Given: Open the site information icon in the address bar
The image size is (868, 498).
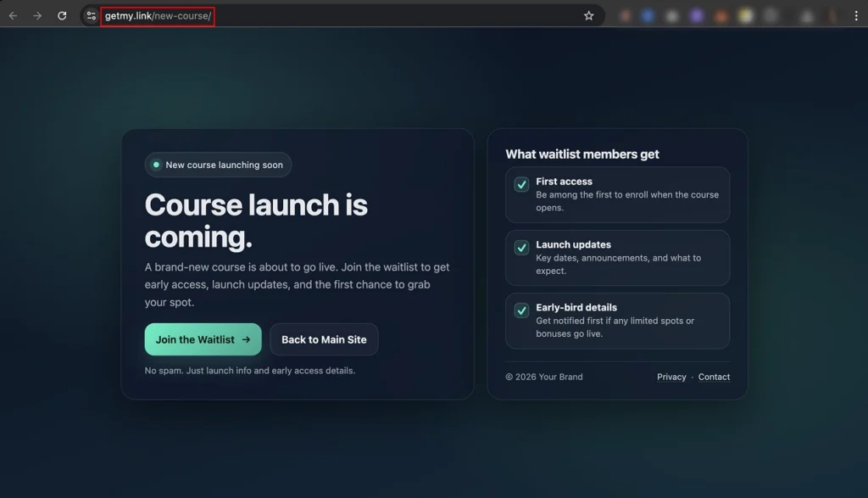Looking at the screenshot, I should [x=90, y=15].
